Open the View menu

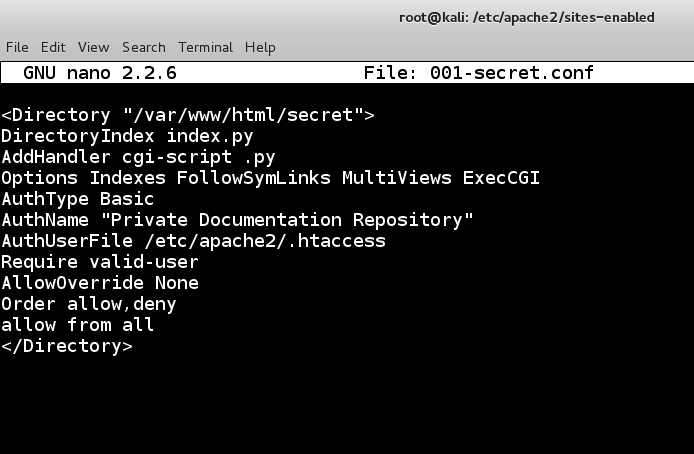pyautogui.click(x=93, y=47)
